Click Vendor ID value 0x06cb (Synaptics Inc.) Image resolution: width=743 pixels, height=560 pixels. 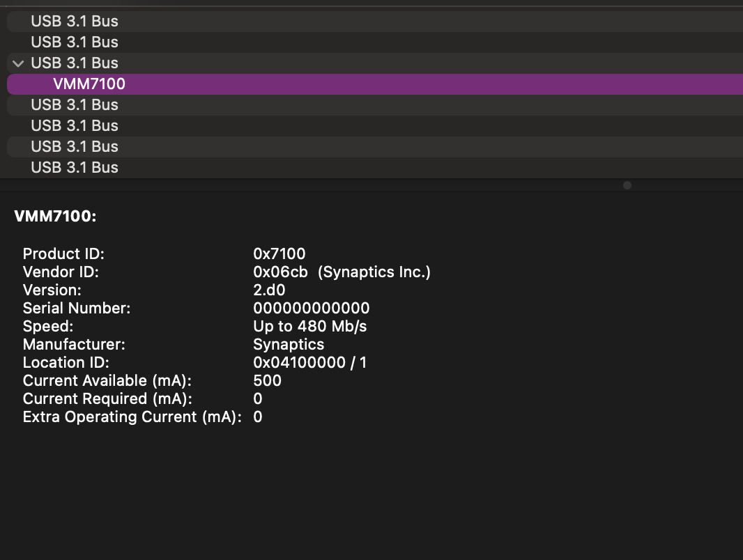coord(342,272)
